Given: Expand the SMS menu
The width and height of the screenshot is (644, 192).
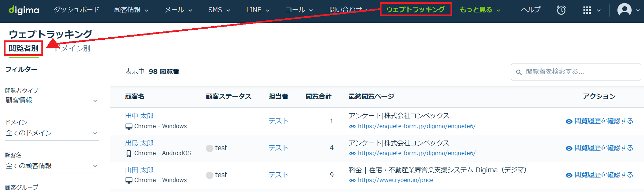Looking at the screenshot, I should pyautogui.click(x=219, y=10).
